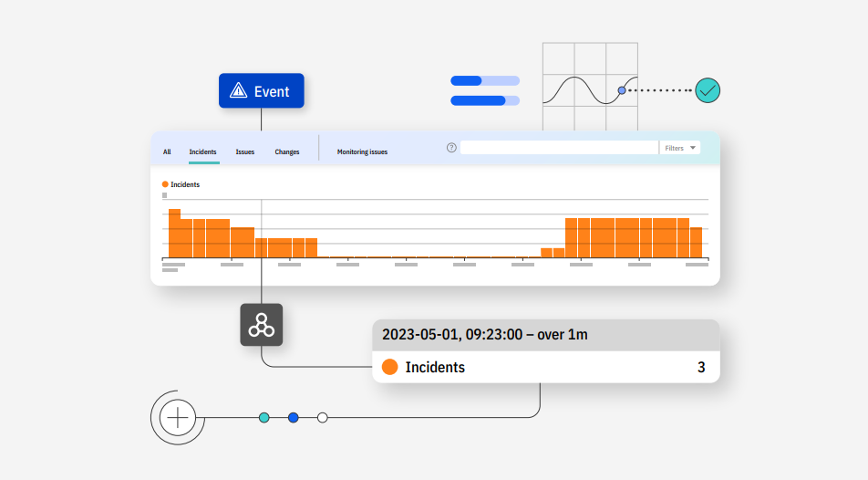Image resolution: width=868 pixels, height=480 pixels.
Task: Open the Changes tab
Action: click(287, 152)
